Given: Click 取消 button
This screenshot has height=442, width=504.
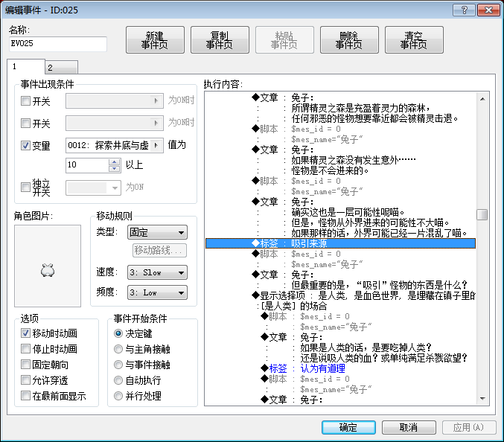Looking at the screenshot, I should [409, 427].
